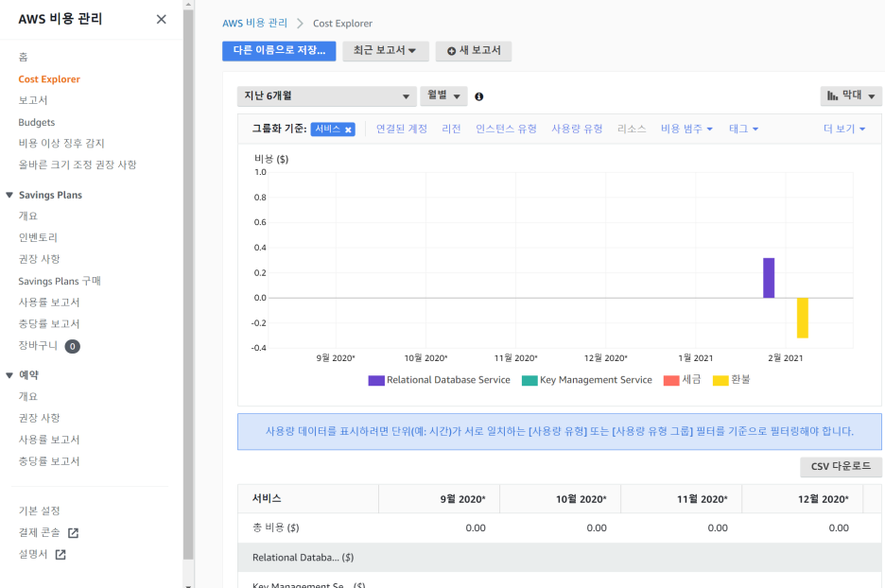Screen dimensions: 885x588
Task: Open Savings Plans 구매 page
Action: (60, 281)
